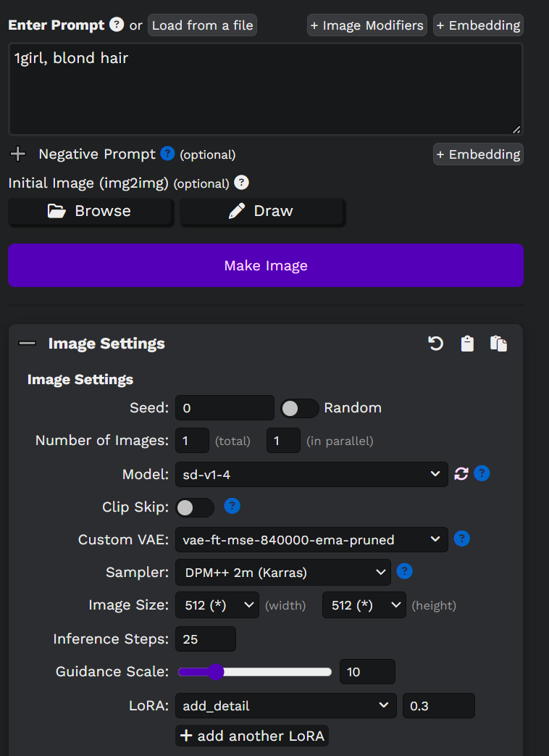Open the Sampler help tooltip
Image resolution: width=549 pixels, height=756 pixels.
tap(404, 571)
